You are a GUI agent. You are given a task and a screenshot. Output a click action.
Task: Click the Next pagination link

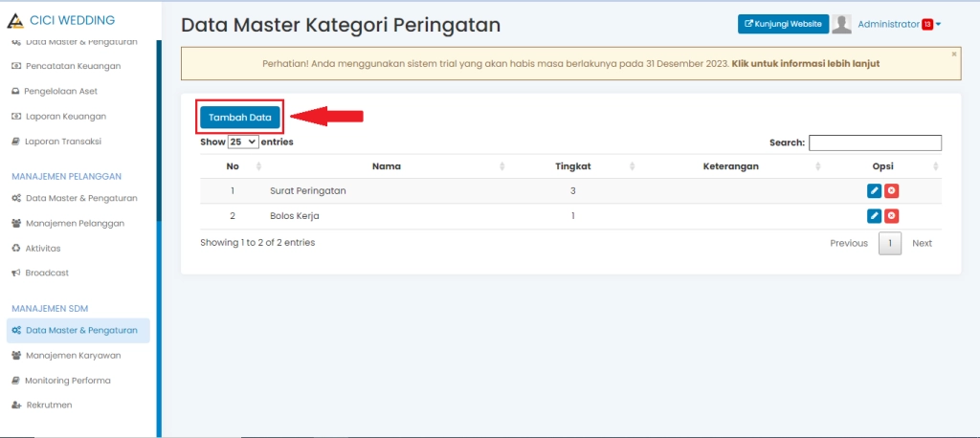coord(922,243)
